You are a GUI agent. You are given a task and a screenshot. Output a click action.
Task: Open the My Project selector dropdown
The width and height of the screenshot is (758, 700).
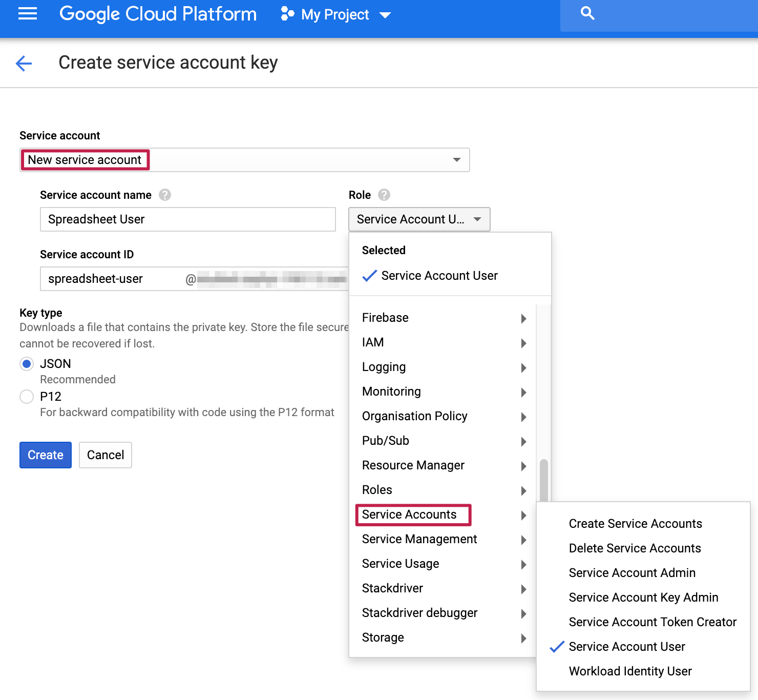pyautogui.click(x=385, y=15)
